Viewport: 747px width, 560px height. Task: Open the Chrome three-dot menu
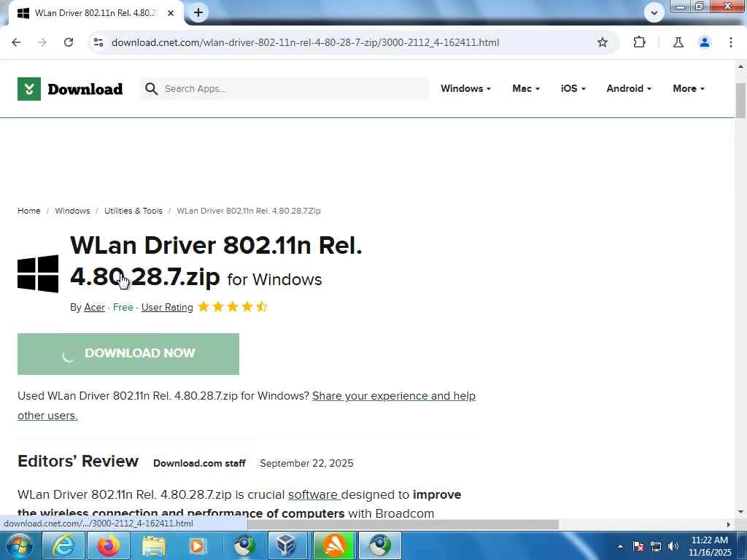730,42
